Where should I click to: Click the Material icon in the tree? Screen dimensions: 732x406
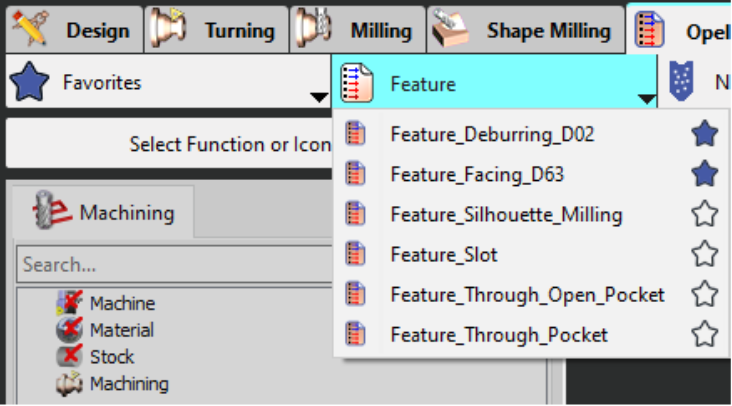coord(69,330)
